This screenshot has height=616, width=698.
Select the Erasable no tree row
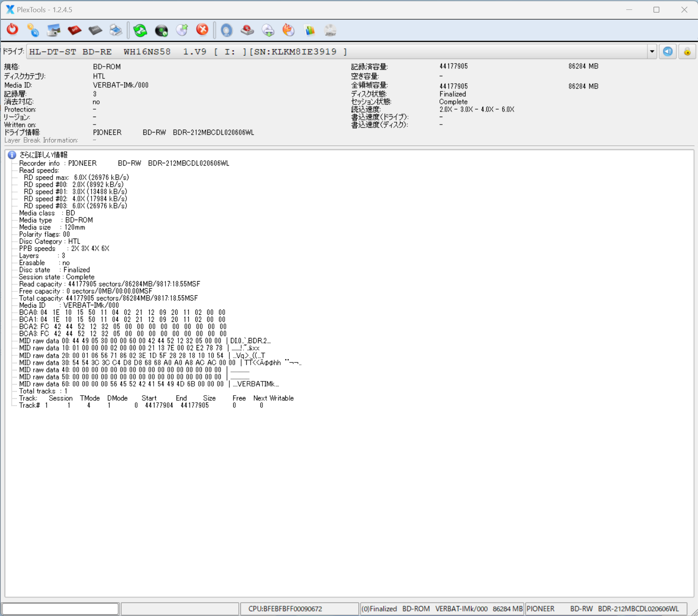[x=45, y=263]
